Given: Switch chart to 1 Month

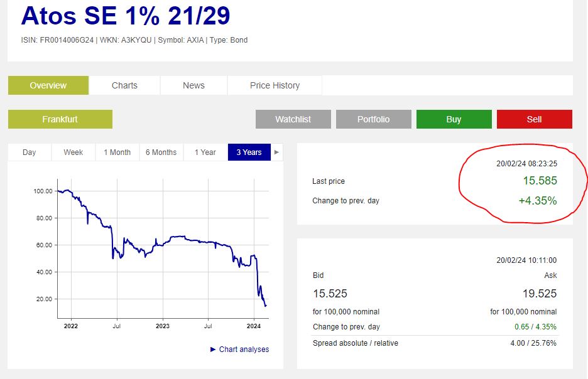Looking at the screenshot, I should pyautogui.click(x=117, y=152).
